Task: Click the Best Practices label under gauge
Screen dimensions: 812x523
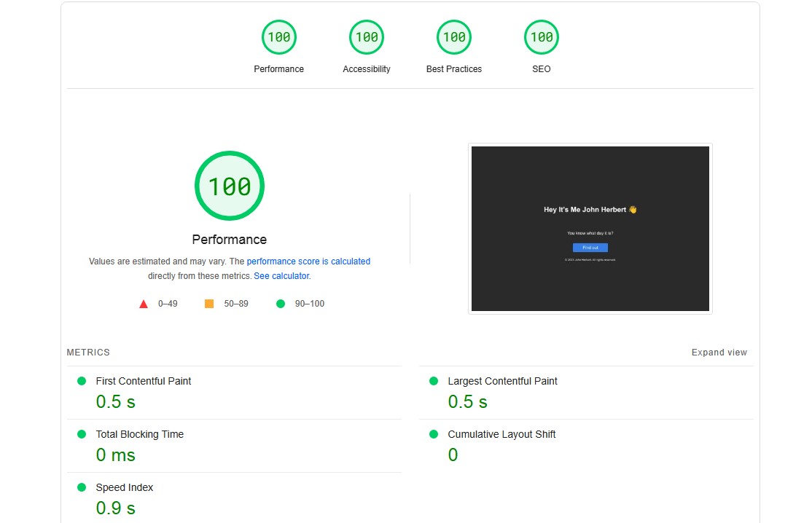Action: [x=453, y=68]
